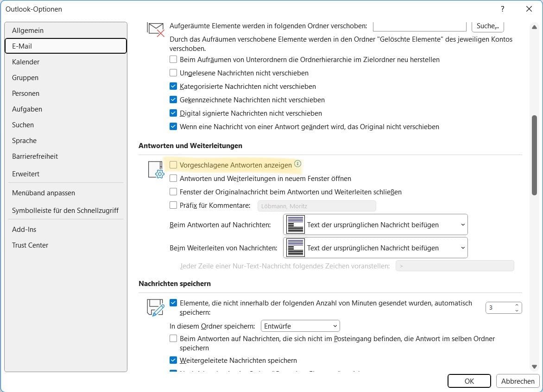Open Beim Weiterleiten von Nachrichten dropdown

point(375,248)
